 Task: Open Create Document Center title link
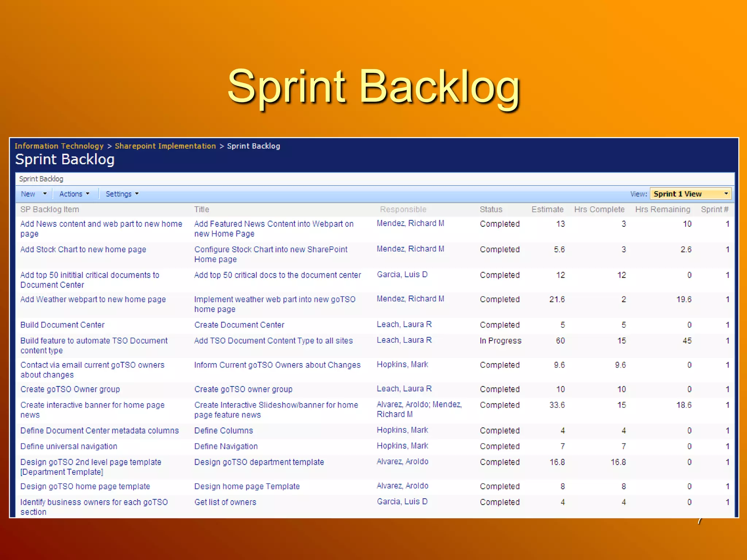[x=239, y=325]
